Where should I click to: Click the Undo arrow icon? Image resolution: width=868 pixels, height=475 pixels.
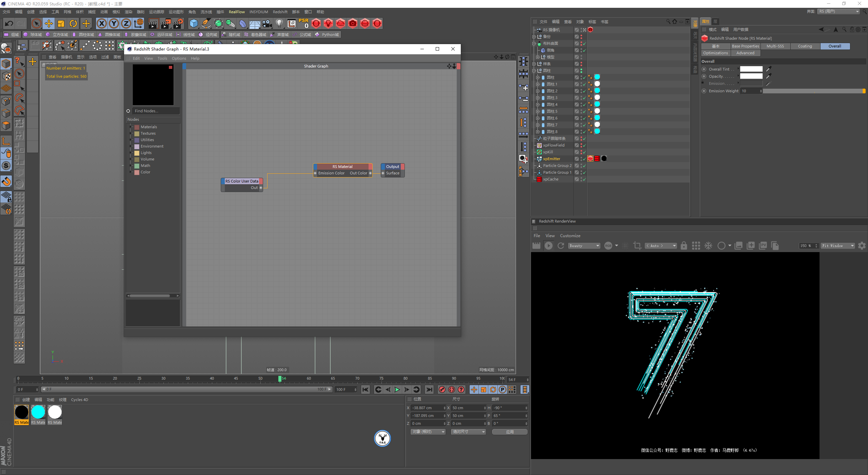point(9,24)
